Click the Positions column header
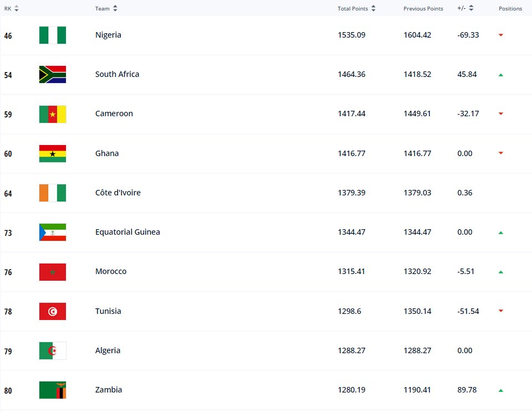Screen dimensions: 532x413 510,8
